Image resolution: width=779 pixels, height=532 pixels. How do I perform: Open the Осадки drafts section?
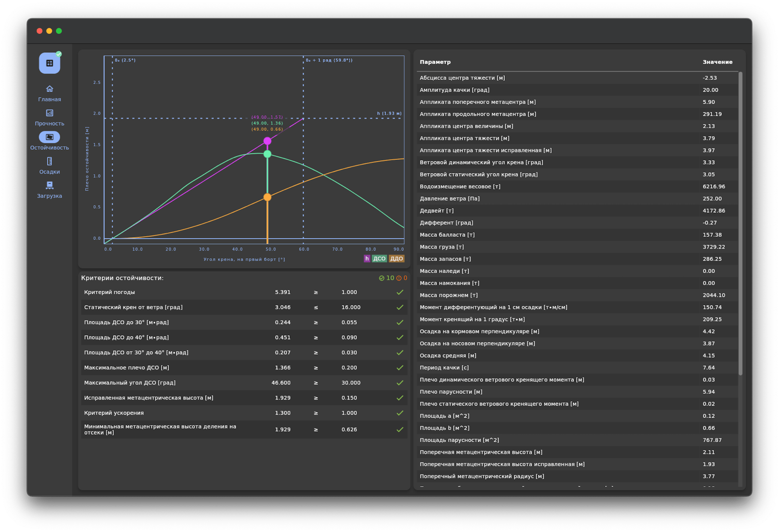point(50,166)
